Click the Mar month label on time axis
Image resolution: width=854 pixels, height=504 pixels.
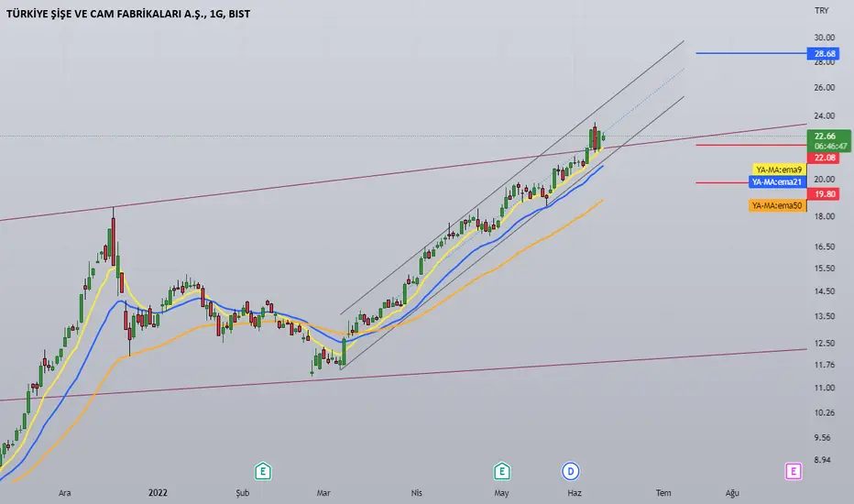tap(323, 493)
